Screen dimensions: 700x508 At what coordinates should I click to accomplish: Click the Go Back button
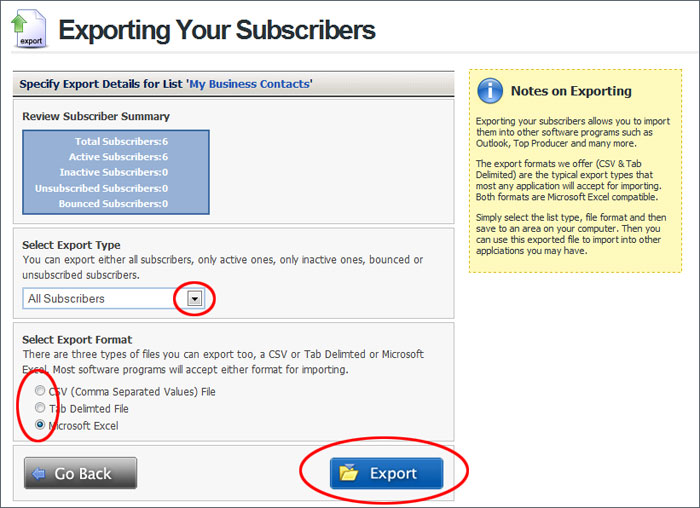(x=80, y=473)
